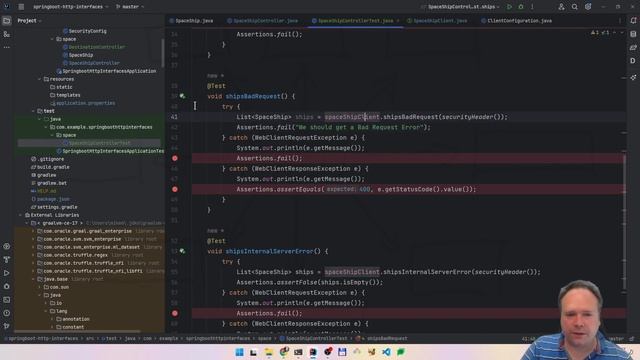The width and height of the screenshot is (640, 360).
Task: Open Run tool window icon
Action: pos(7,273)
